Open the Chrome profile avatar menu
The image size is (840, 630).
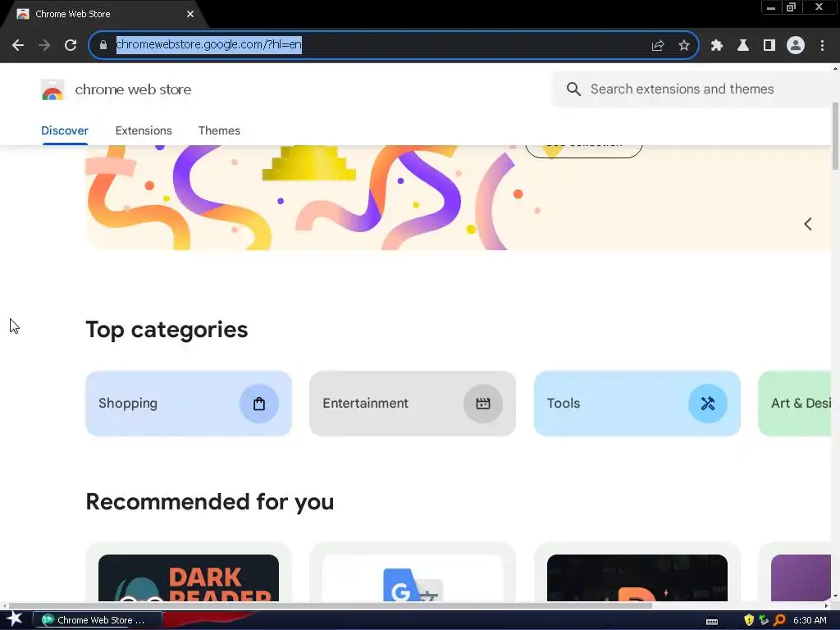coord(796,45)
